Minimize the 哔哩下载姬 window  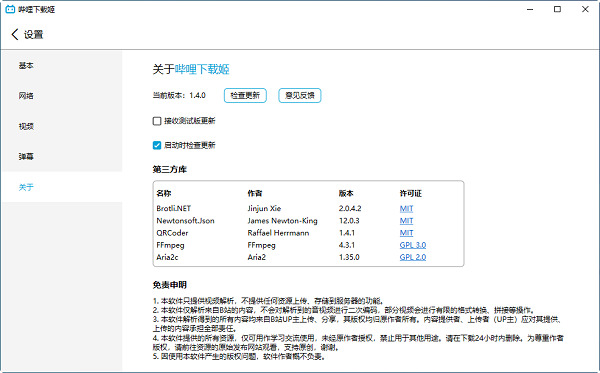[530, 9]
